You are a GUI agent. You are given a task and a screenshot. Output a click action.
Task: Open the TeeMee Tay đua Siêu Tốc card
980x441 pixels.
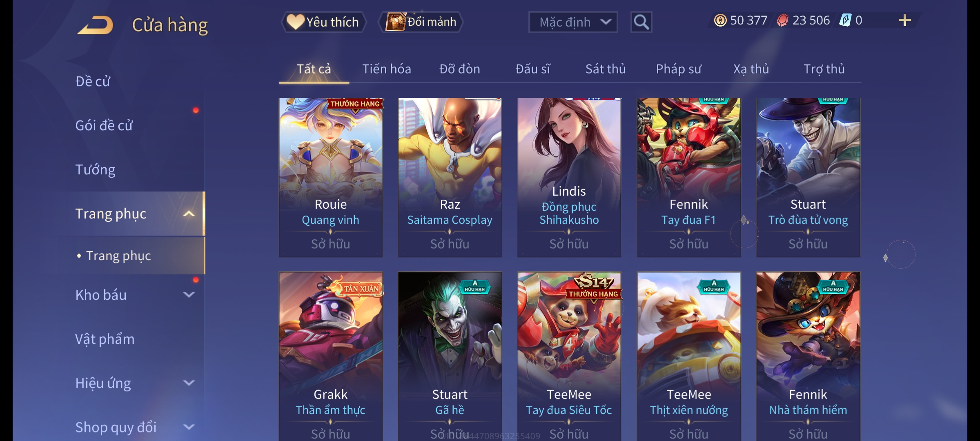tap(569, 356)
